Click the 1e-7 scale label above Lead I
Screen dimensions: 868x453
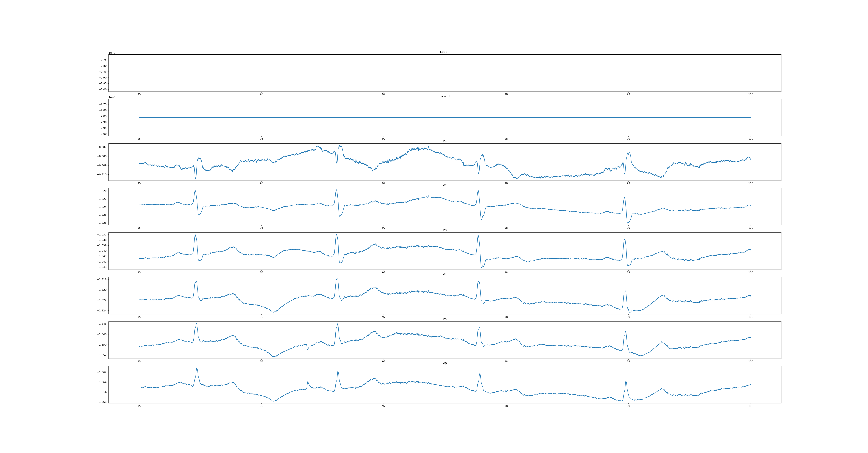112,53
